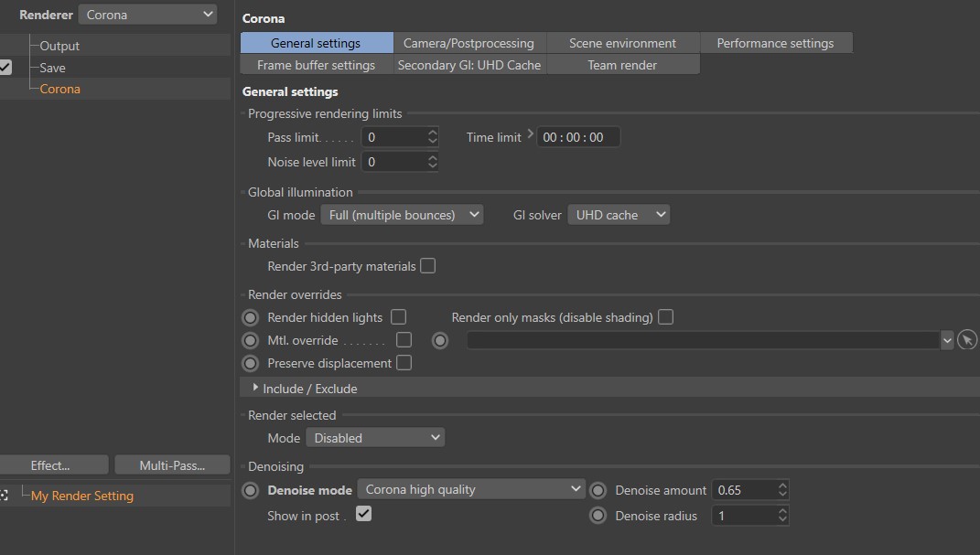Open the GI mode dropdown
This screenshot has width=980, height=555.
click(402, 215)
